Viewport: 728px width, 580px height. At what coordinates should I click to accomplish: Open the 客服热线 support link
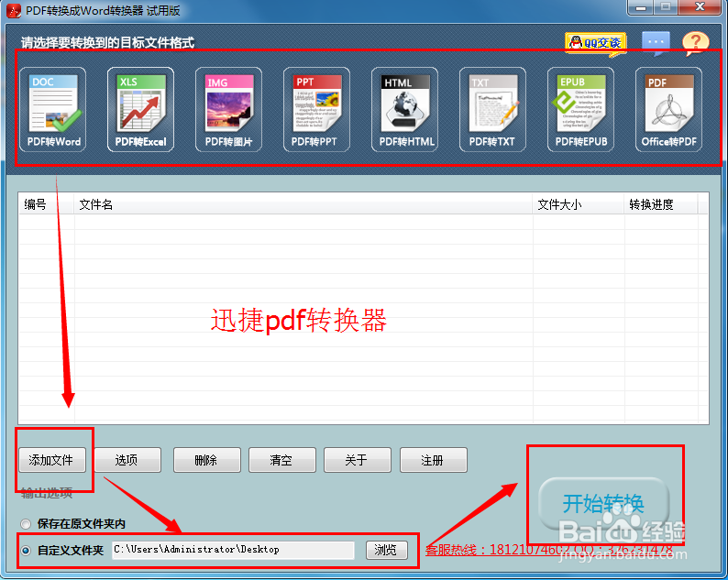[x=549, y=550]
